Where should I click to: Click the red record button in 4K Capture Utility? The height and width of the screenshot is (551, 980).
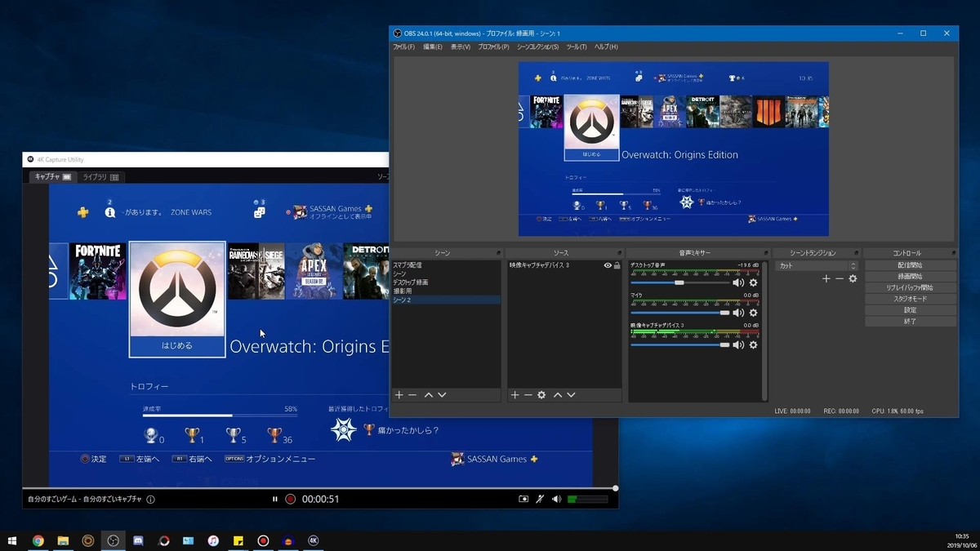290,499
